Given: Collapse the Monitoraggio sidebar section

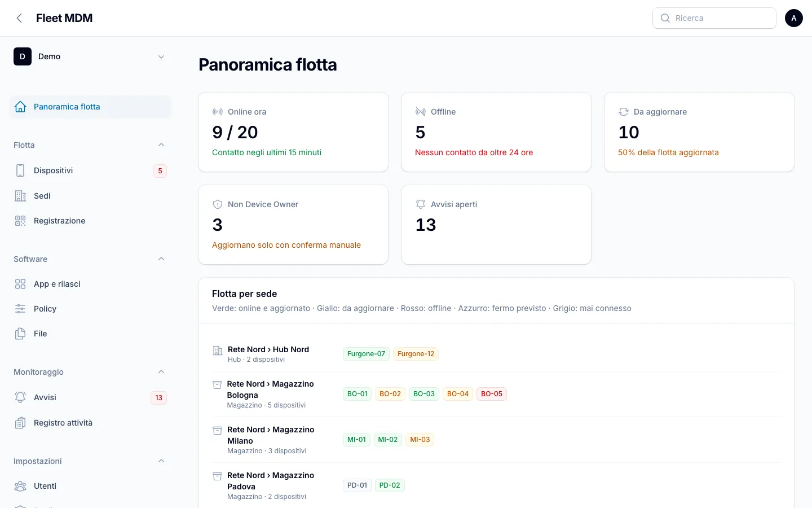Looking at the screenshot, I should point(161,372).
